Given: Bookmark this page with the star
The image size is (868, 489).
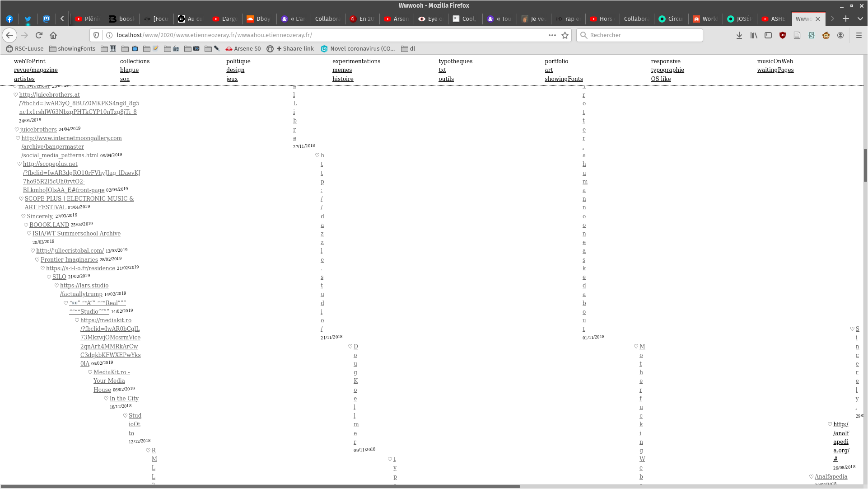Looking at the screenshot, I should 565,35.
